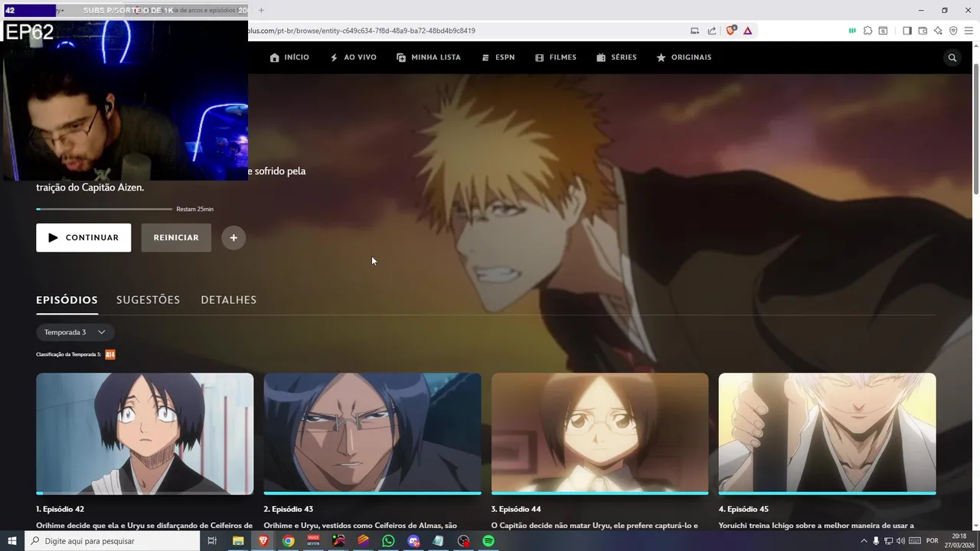Click the green bars extension icon

point(852,31)
